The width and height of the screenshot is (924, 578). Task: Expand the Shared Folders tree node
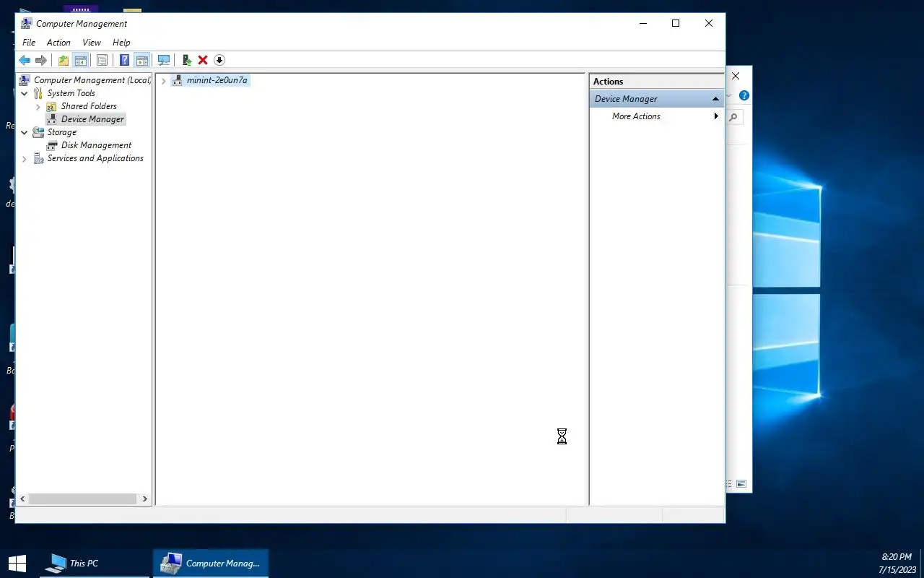tap(38, 106)
